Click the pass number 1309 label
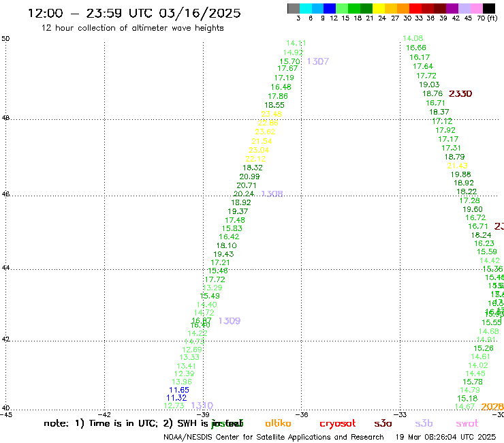Image resolution: width=504 pixels, height=443 pixels. pos(230,321)
